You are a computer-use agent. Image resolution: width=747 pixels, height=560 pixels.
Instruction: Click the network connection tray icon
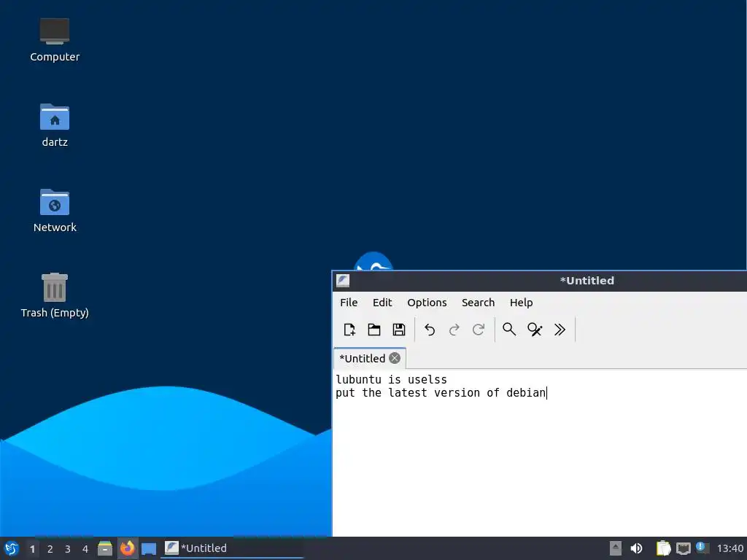(683, 548)
